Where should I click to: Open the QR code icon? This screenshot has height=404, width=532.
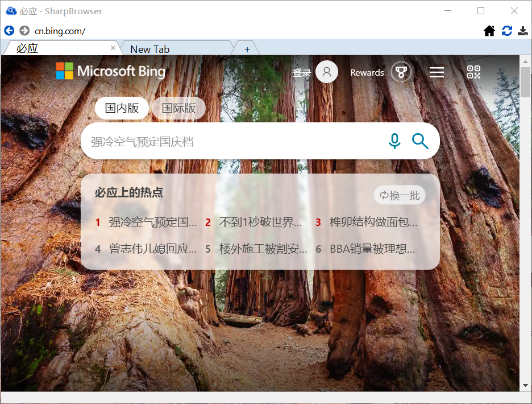[x=473, y=72]
